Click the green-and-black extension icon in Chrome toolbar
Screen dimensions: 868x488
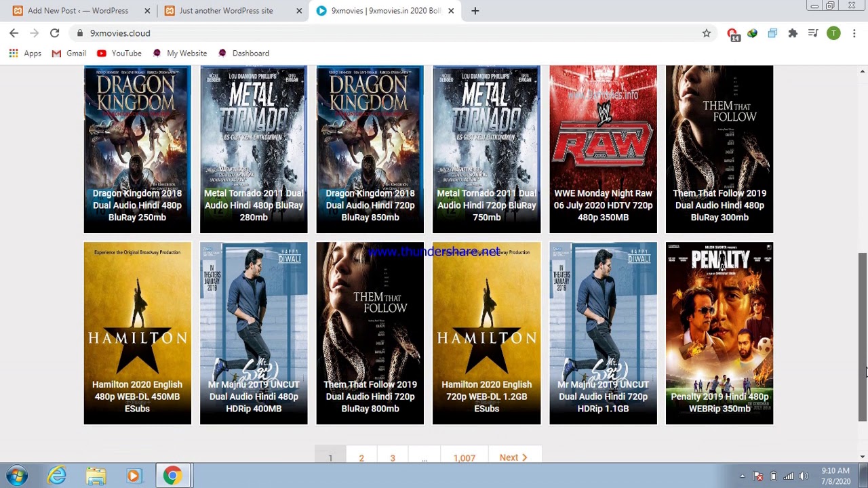point(752,33)
